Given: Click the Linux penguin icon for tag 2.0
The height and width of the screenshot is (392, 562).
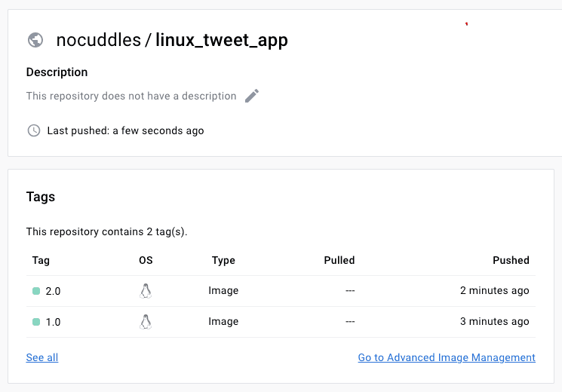Looking at the screenshot, I should [146, 291].
